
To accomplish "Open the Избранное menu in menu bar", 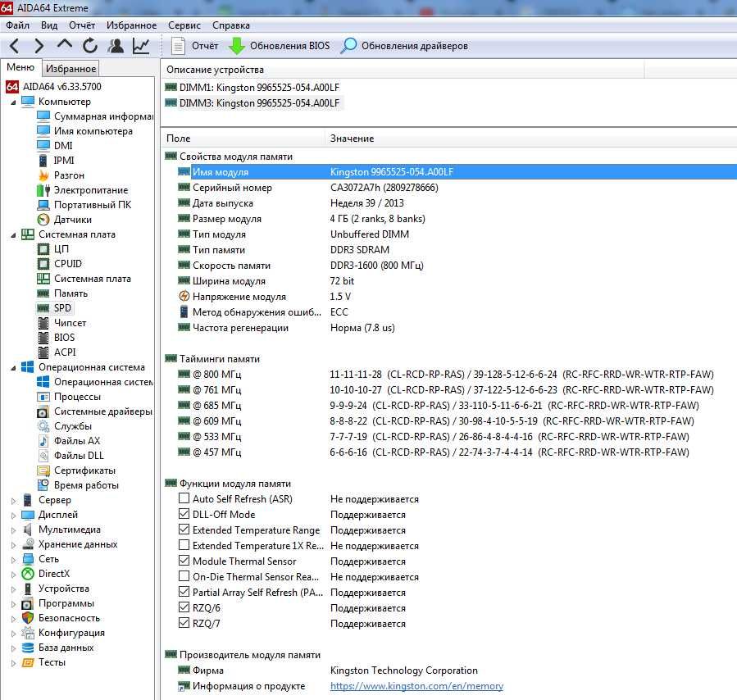I will click(x=132, y=25).
